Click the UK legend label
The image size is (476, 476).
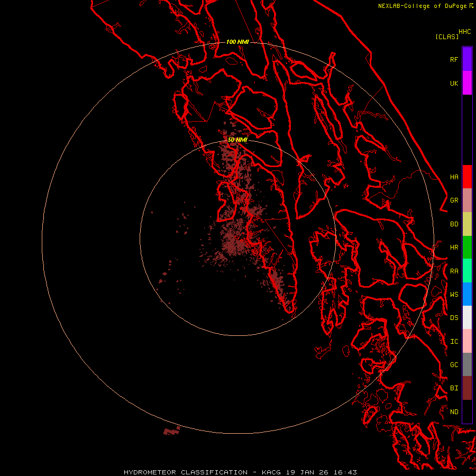click(x=454, y=83)
